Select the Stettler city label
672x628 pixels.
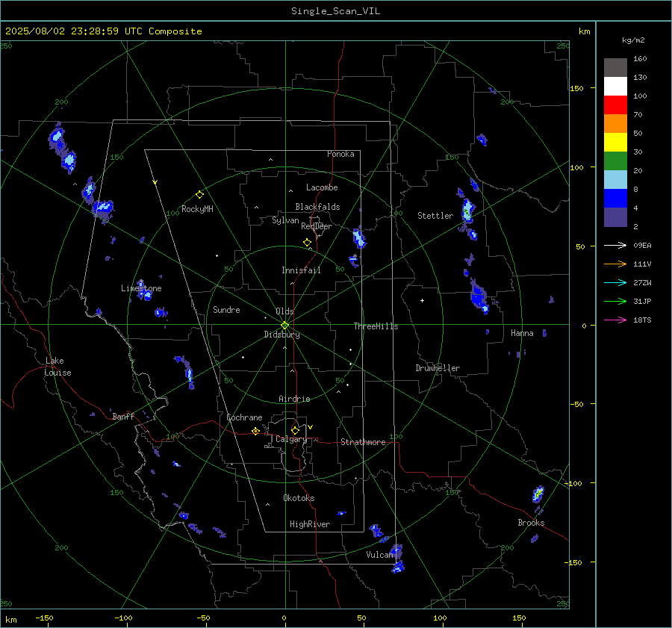[435, 216]
